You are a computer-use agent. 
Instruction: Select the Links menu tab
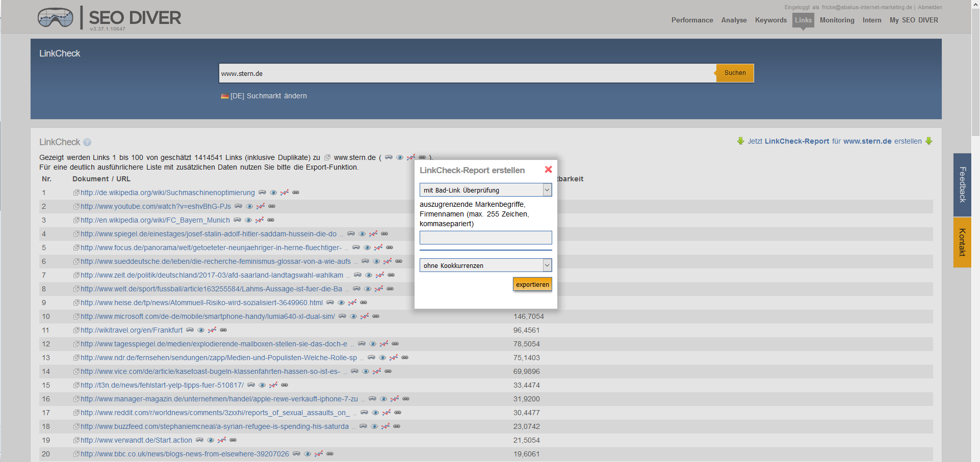click(x=803, y=20)
